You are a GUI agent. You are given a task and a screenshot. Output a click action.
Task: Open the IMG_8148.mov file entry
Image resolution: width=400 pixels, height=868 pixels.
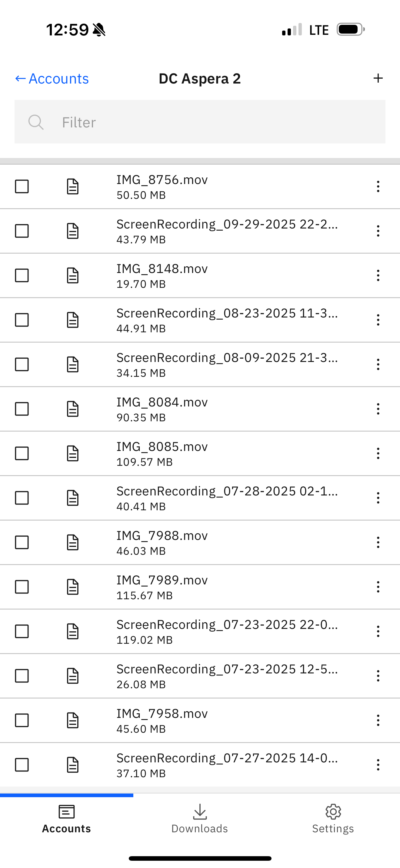click(162, 275)
